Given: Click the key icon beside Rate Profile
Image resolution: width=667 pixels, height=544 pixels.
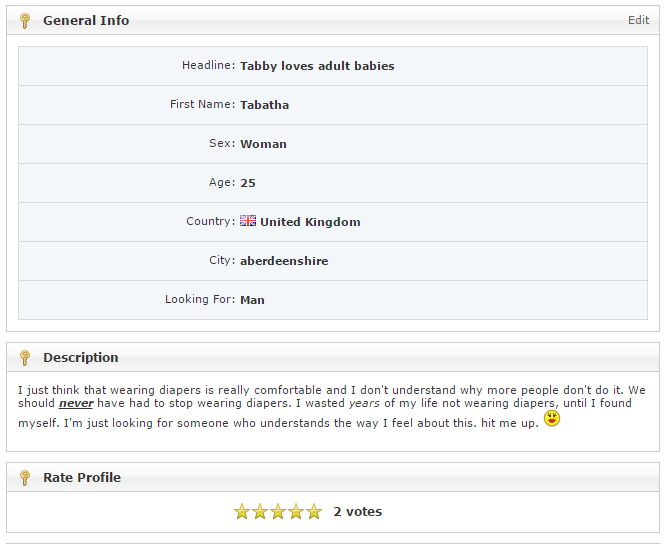Looking at the screenshot, I should pos(25,478).
